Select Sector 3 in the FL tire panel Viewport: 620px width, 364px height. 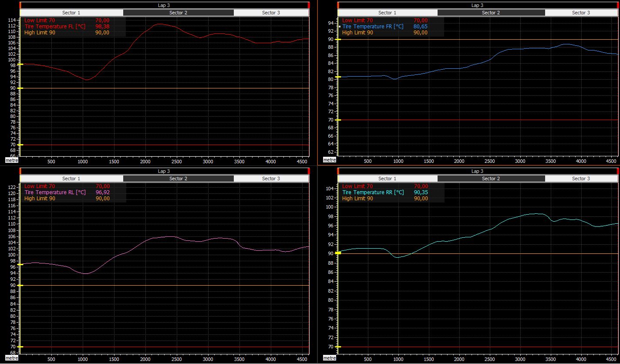coord(271,13)
